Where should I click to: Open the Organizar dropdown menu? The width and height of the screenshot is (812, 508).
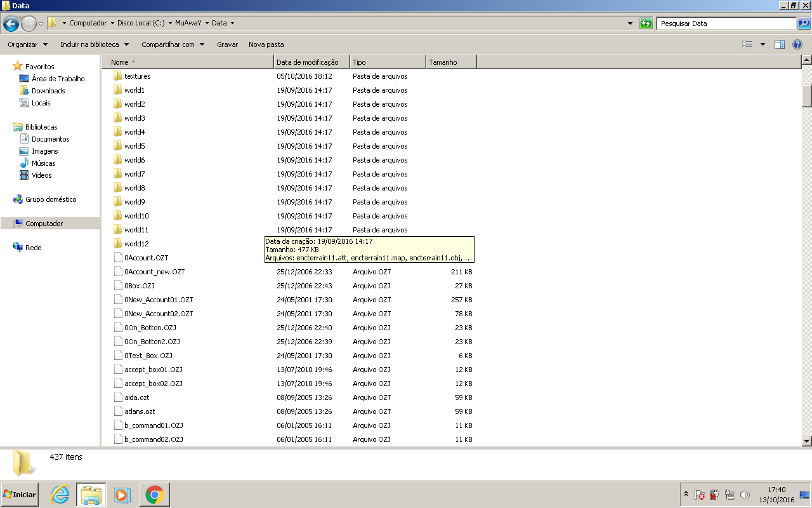pyautogui.click(x=27, y=44)
